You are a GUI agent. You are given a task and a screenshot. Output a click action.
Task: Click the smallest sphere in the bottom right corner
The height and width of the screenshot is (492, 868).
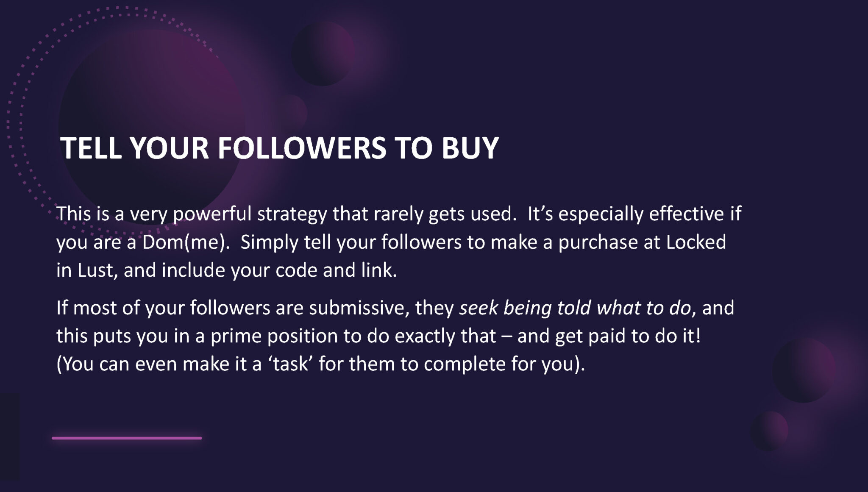pyautogui.click(x=769, y=431)
